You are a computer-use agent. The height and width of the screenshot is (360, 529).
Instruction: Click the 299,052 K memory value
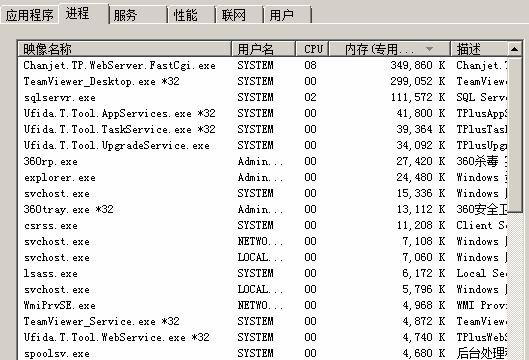tap(418, 81)
